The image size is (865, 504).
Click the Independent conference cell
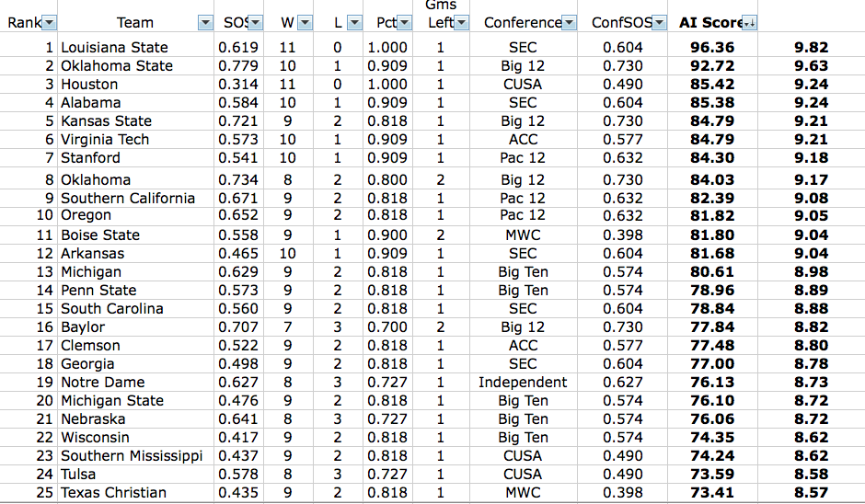(523, 382)
